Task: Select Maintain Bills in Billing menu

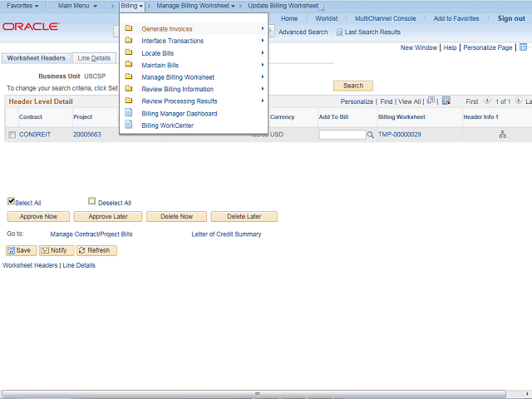Action: (x=160, y=65)
